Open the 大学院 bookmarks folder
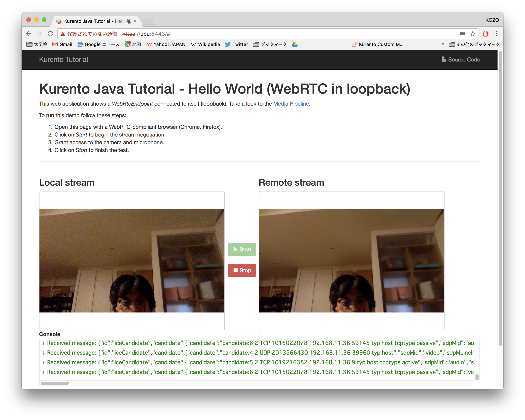 click(x=37, y=44)
